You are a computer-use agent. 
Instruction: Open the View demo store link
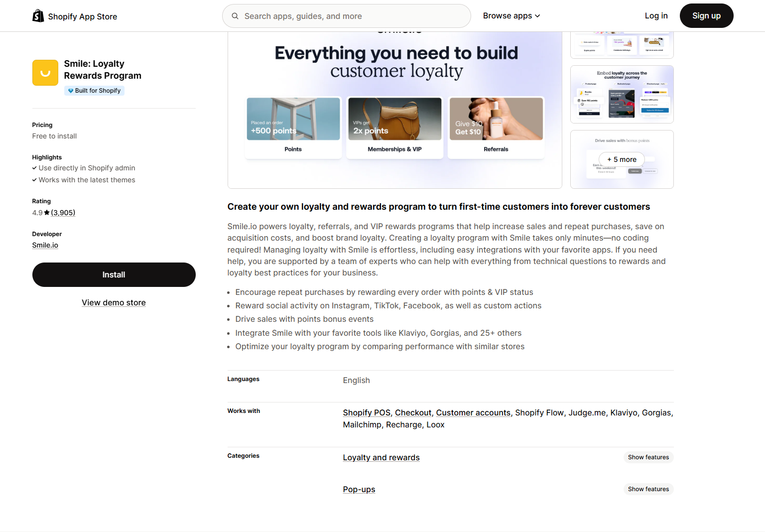(114, 303)
